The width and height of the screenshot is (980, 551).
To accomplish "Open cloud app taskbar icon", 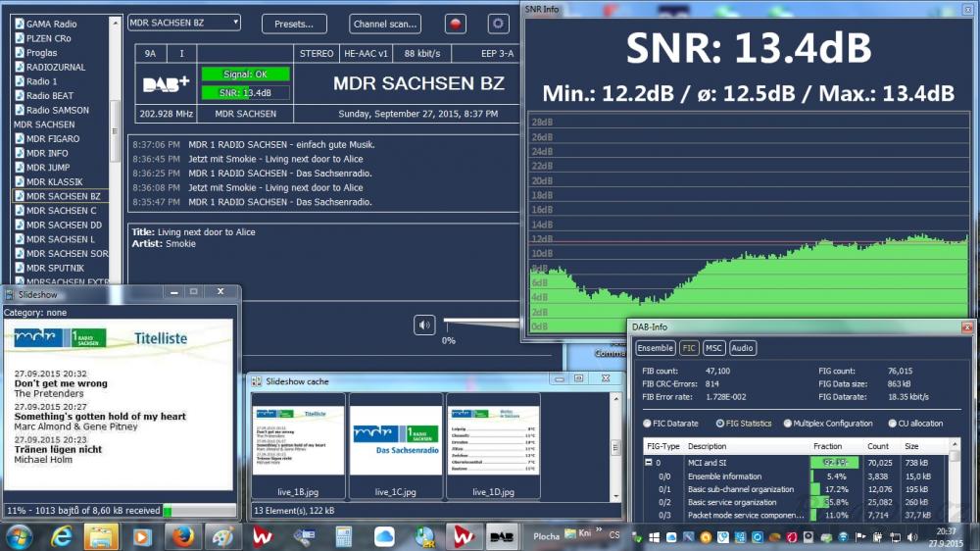I will [384, 537].
